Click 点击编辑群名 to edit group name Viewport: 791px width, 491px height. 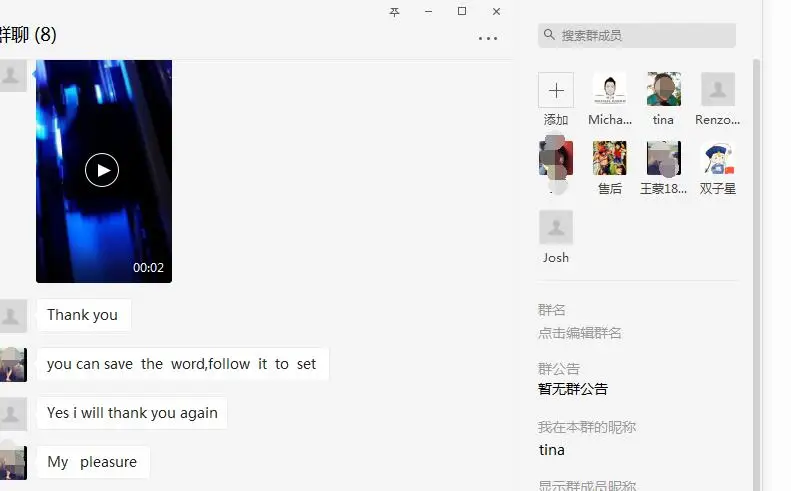[580, 333]
